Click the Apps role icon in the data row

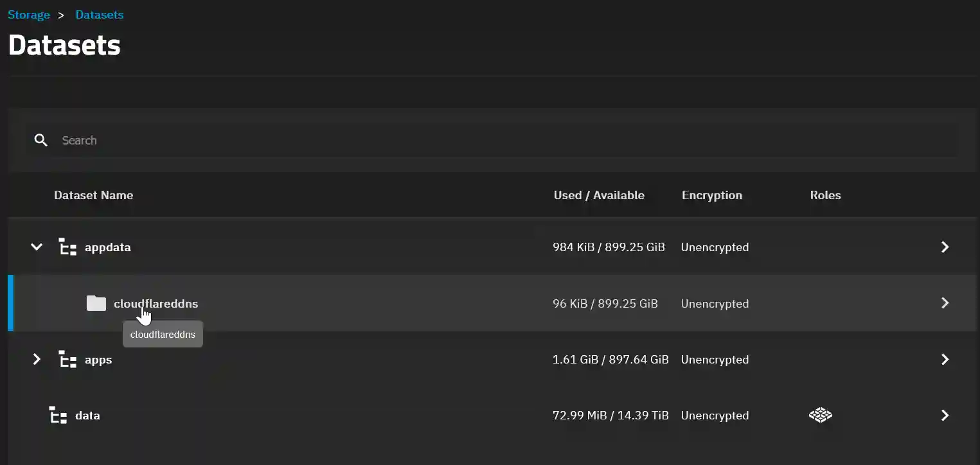(x=820, y=415)
